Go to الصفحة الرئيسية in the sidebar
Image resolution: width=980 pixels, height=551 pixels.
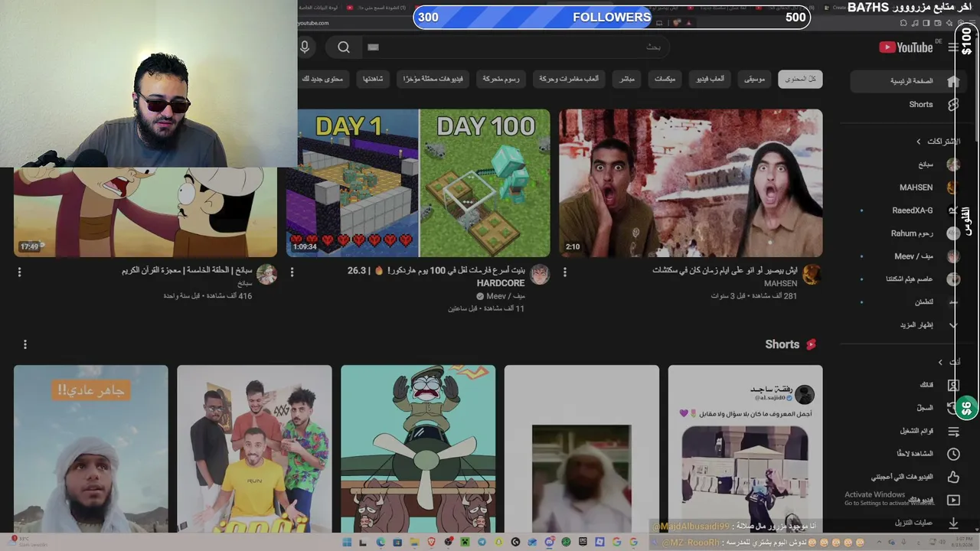908,81
